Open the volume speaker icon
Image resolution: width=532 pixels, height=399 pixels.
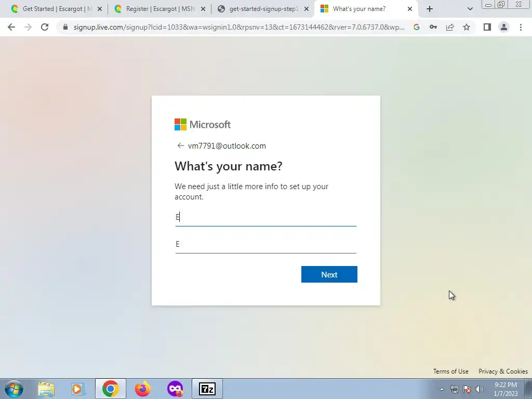[x=480, y=389]
